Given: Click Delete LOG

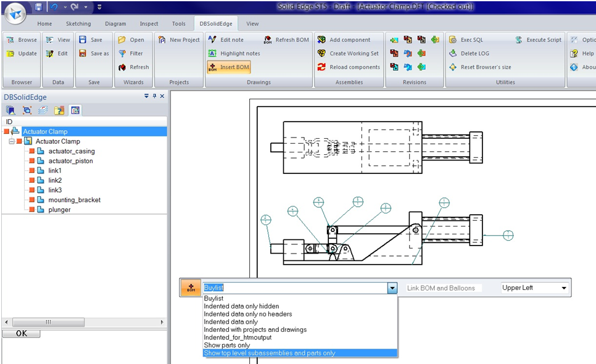Looking at the screenshot, I should click(x=469, y=54).
